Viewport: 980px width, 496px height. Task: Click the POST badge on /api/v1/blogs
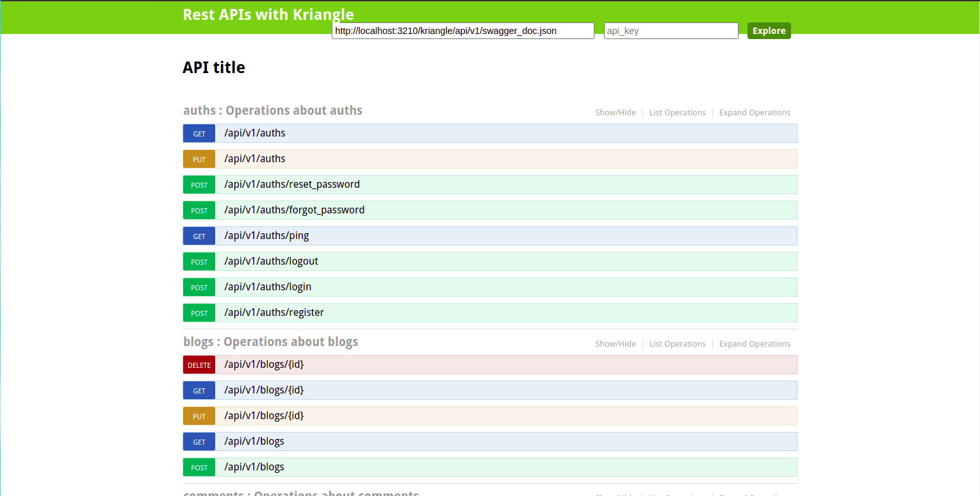[199, 467]
